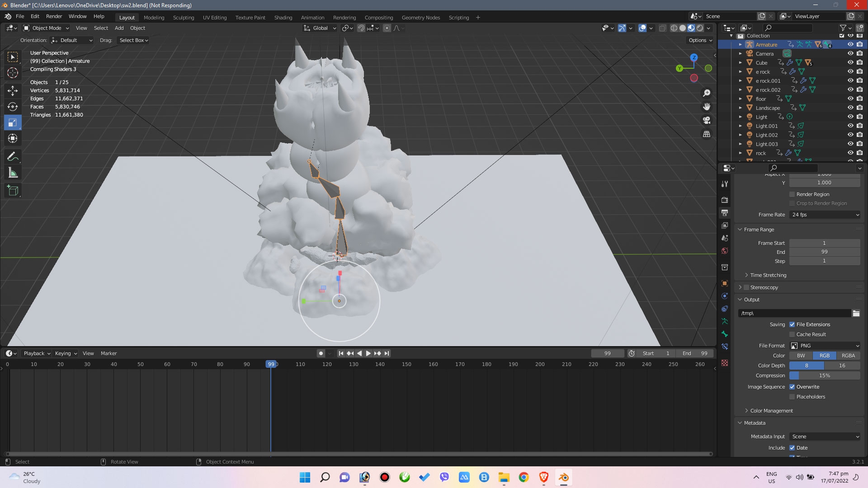Screen dimensions: 868x488
Task: Click the /tmp\ output path field
Action: tap(794, 313)
